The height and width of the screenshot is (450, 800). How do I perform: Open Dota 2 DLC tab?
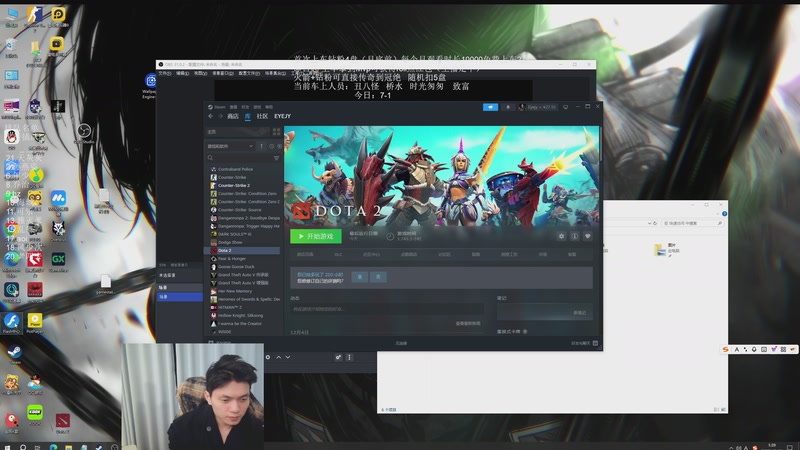[338, 254]
